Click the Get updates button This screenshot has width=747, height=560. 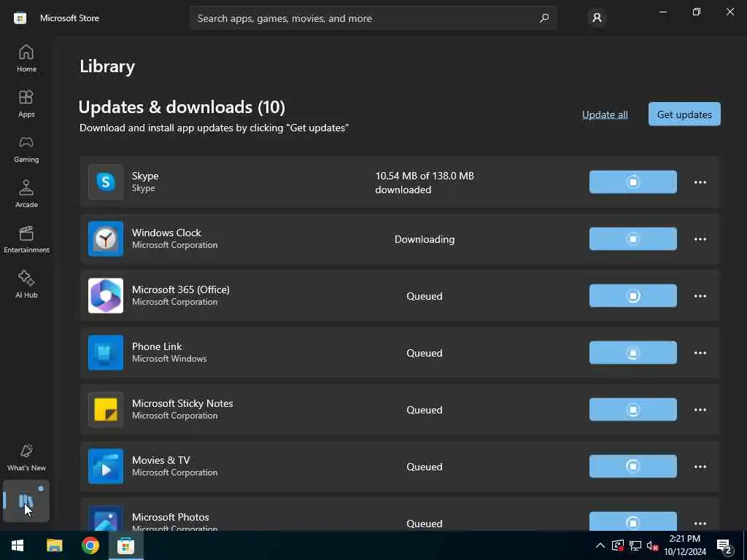point(684,114)
